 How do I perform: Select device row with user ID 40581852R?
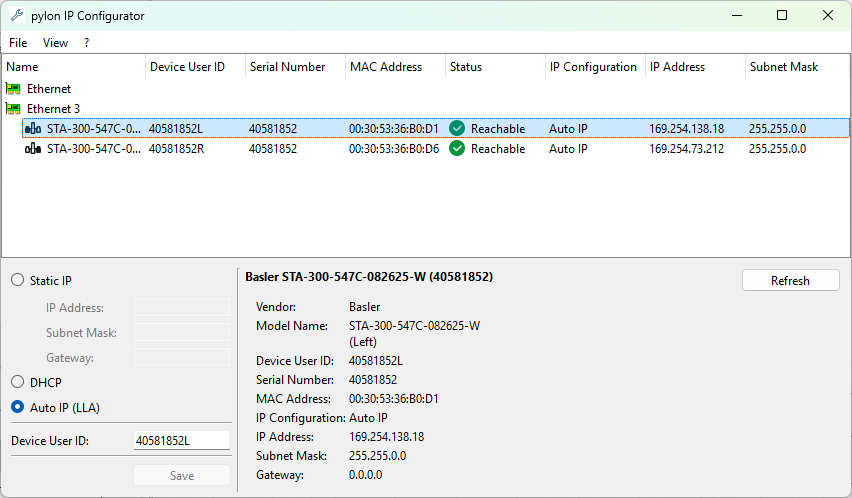pos(436,148)
